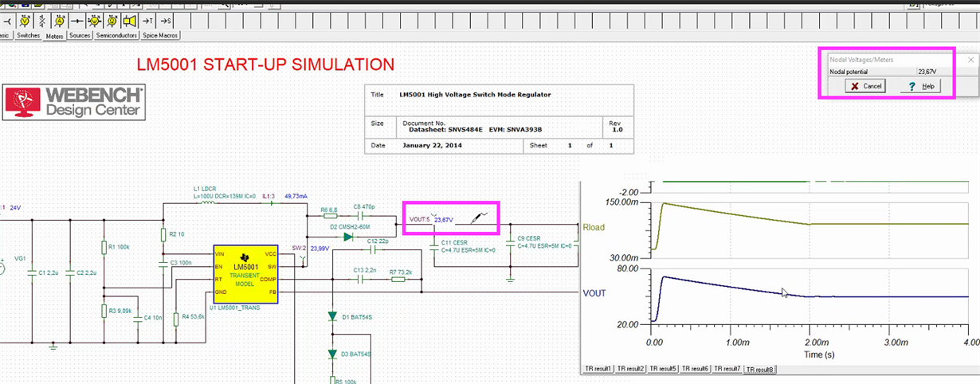Image resolution: width=980 pixels, height=384 pixels.
Task: Click the Nodal potential value 23,67V
Action: click(x=927, y=72)
